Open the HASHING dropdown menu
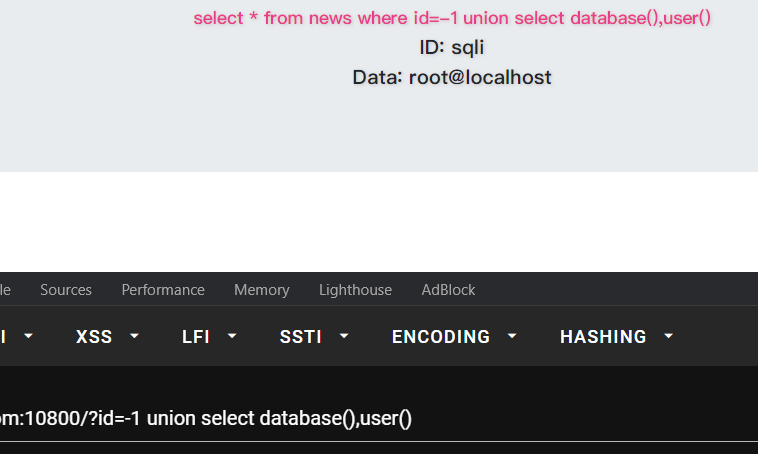Viewport: 758px width, 454px height. pos(617,337)
